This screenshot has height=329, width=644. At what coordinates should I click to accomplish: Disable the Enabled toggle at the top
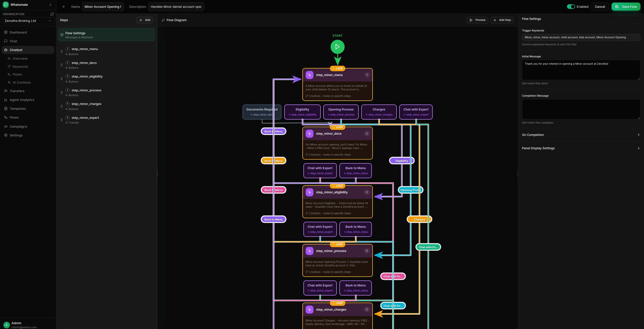click(571, 7)
